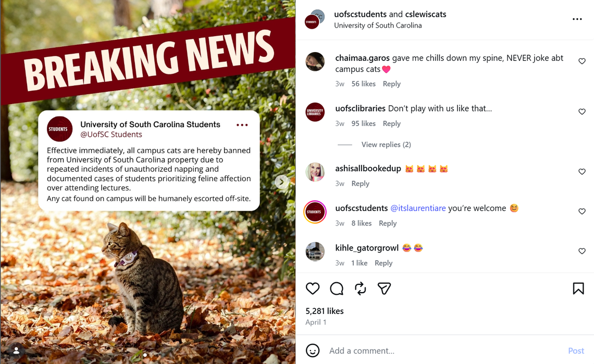Toggle like on chaimaa.garos's comment
This screenshot has width=594, height=364.
(x=581, y=61)
